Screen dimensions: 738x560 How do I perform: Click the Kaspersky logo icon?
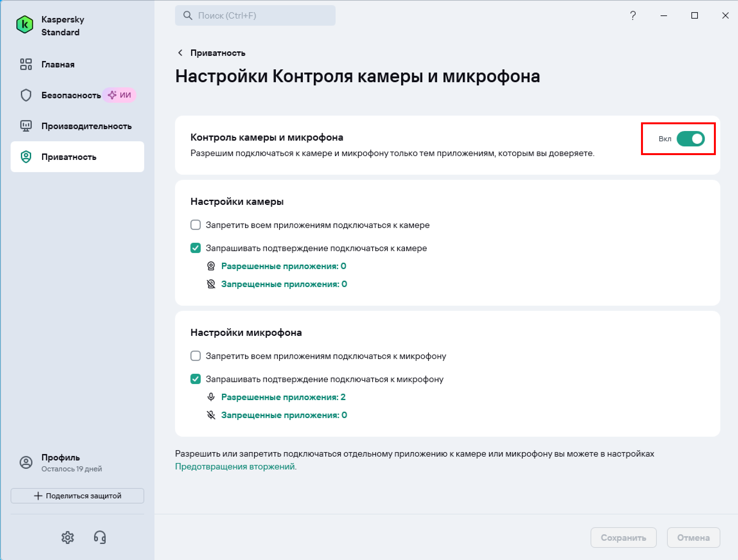[25, 25]
